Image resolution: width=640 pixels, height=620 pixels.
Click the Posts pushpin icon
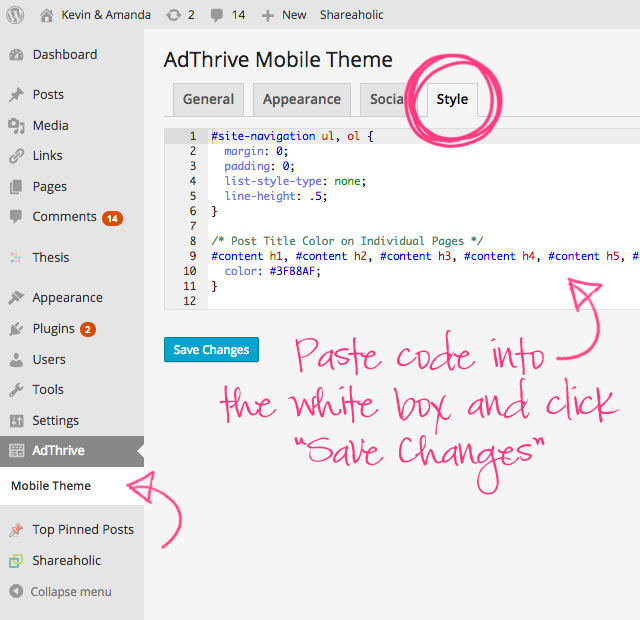(x=16, y=95)
